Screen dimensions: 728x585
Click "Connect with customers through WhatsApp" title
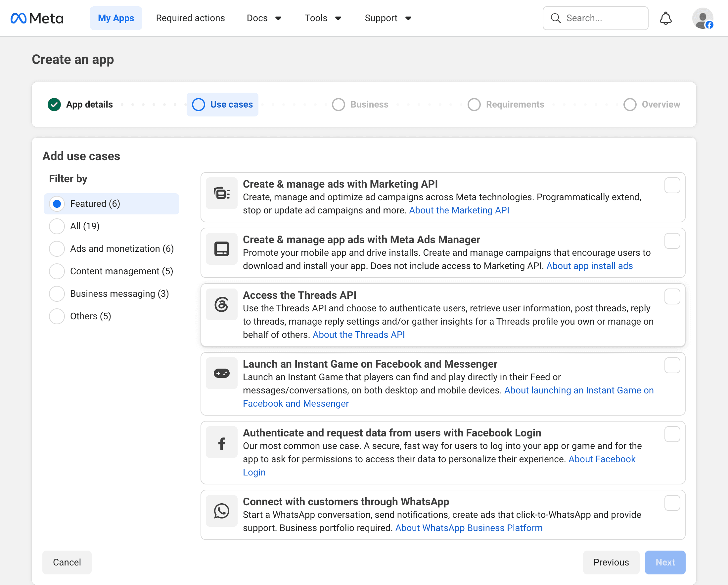point(346,502)
